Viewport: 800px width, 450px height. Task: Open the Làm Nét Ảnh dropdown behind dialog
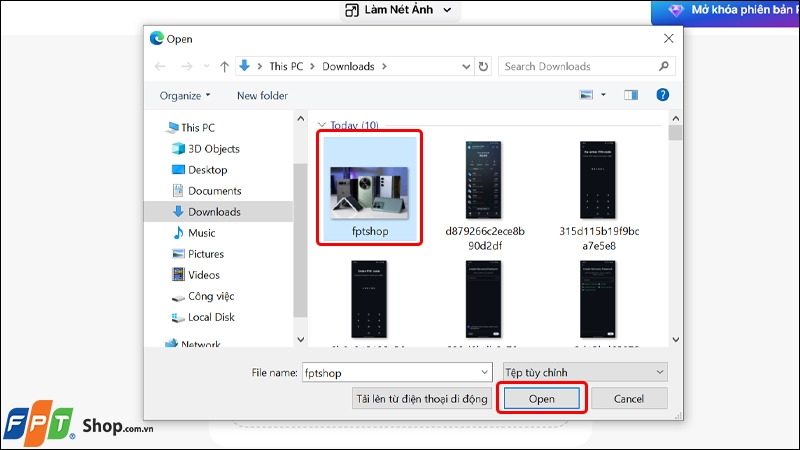(x=399, y=10)
